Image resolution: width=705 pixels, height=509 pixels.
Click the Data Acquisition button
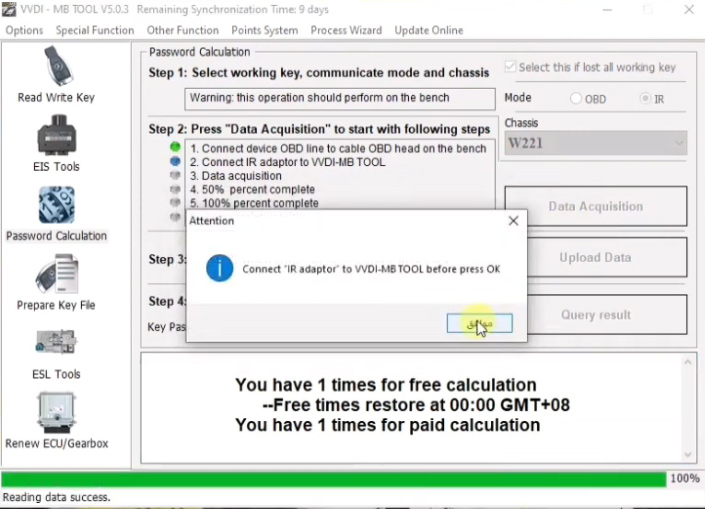pyautogui.click(x=596, y=206)
